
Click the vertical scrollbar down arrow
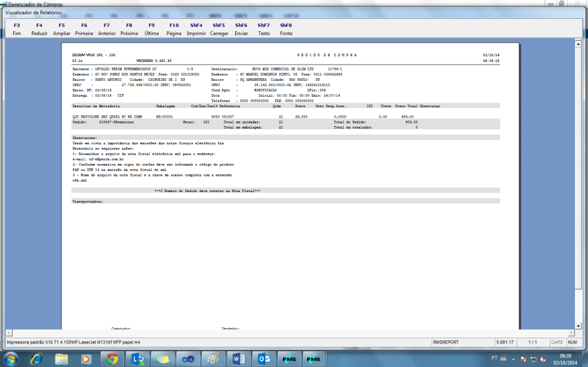tap(578, 326)
